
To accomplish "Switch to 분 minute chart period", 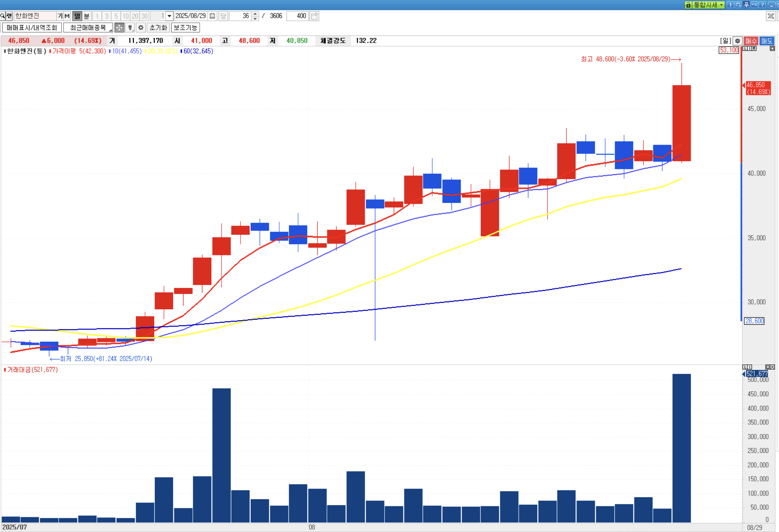I will (86, 16).
